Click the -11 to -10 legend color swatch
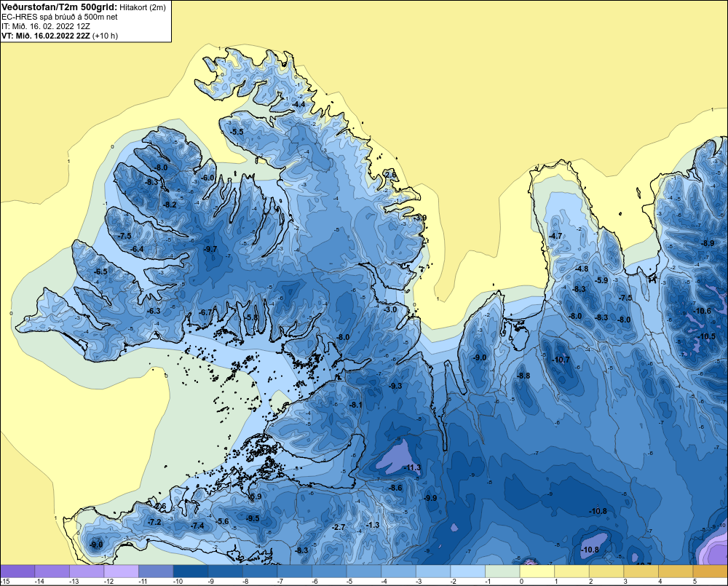The height and width of the screenshot is (586, 728). pyautogui.click(x=156, y=571)
